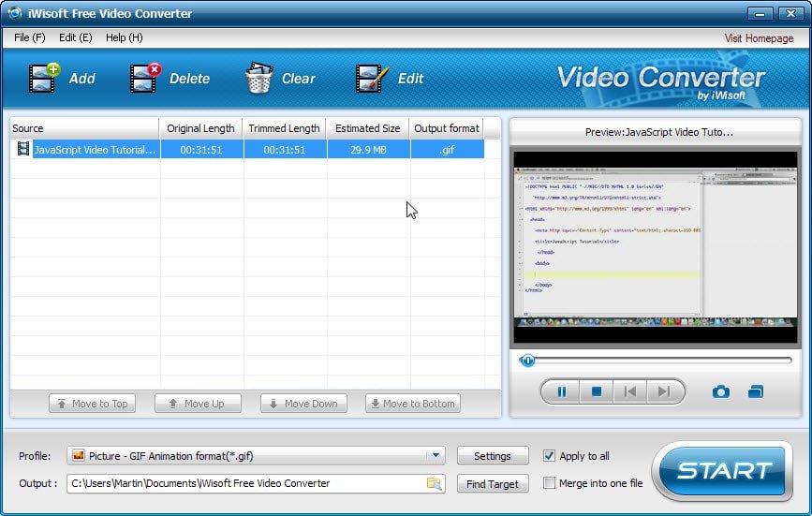Image resolution: width=812 pixels, height=516 pixels.
Task: Click the Output format column header
Action: [447, 128]
